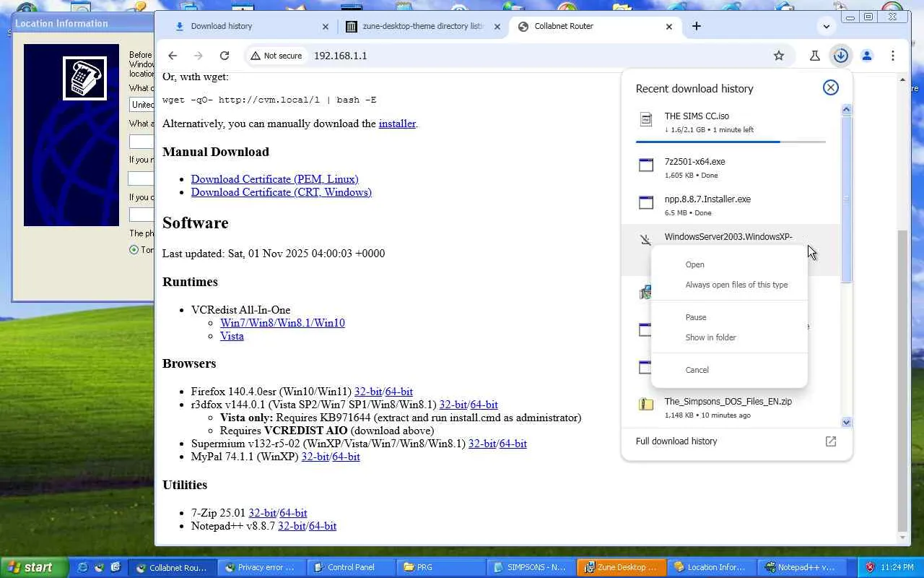Open the Chrome profile icon
Screen dimensions: 924x578
coord(867,56)
